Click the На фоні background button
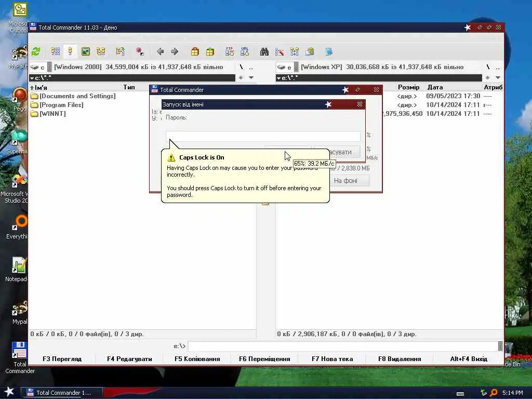This screenshot has width=532, height=399. point(345,180)
